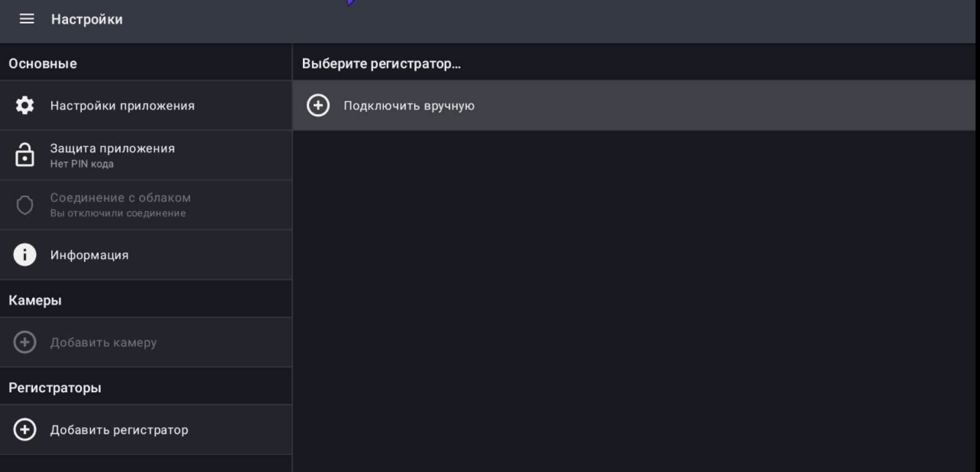Open Настройки приложения
Viewport: 980px width, 472px height.
tap(122, 106)
